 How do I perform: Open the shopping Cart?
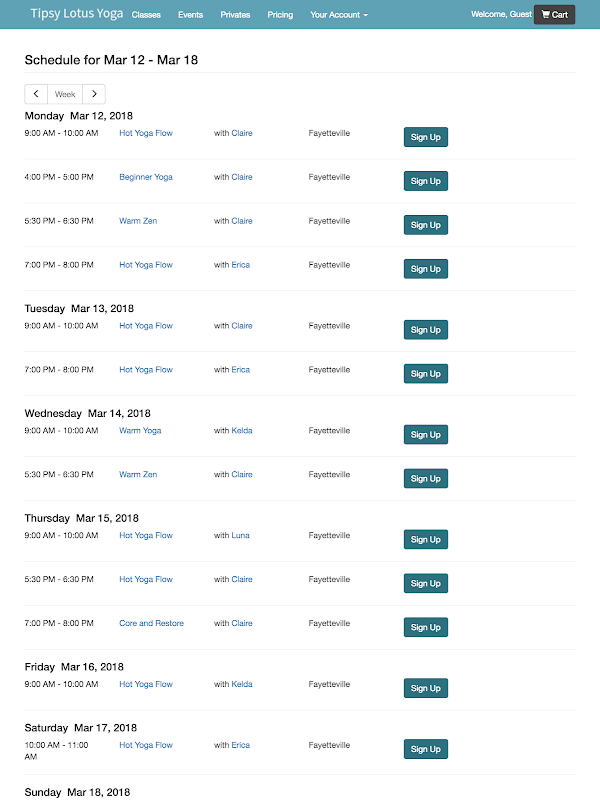pyautogui.click(x=555, y=15)
